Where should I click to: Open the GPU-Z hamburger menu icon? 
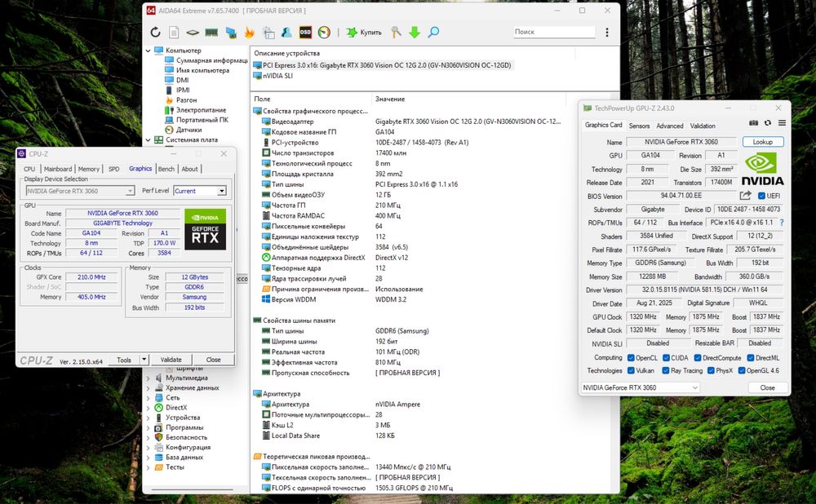tap(781, 124)
